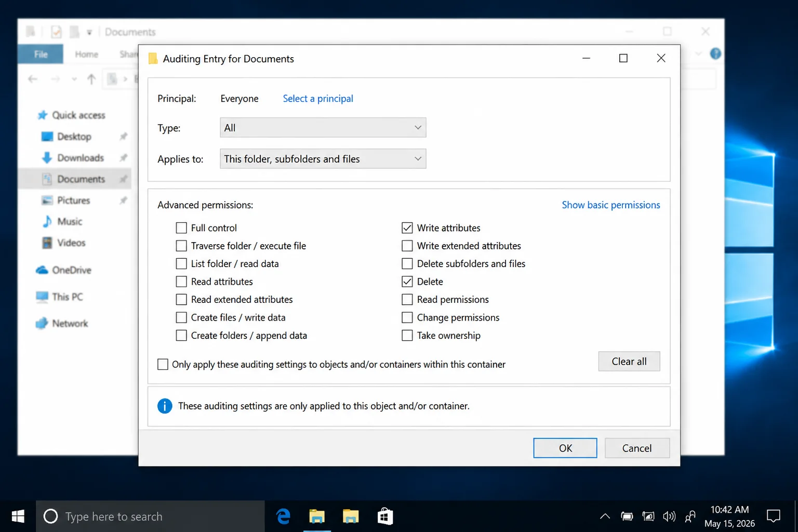Open active File Explorer taskbar icon

tap(317, 516)
